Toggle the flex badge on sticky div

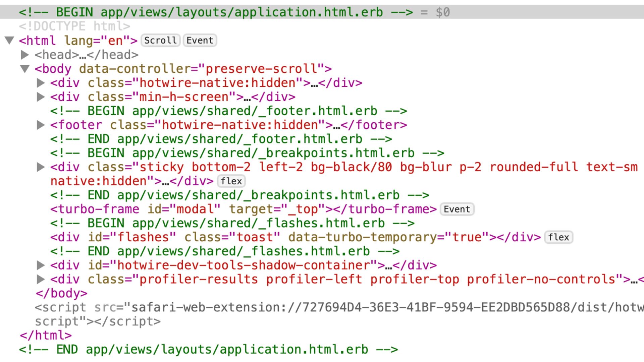coord(231,181)
